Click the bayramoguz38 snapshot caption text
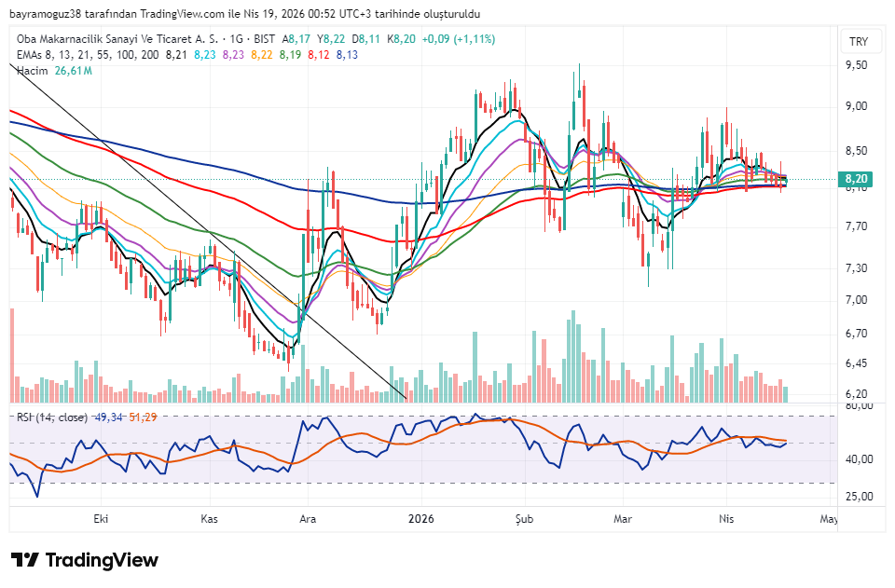Image resolution: width=895 pixels, height=588 pixels. click(x=245, y=14)
